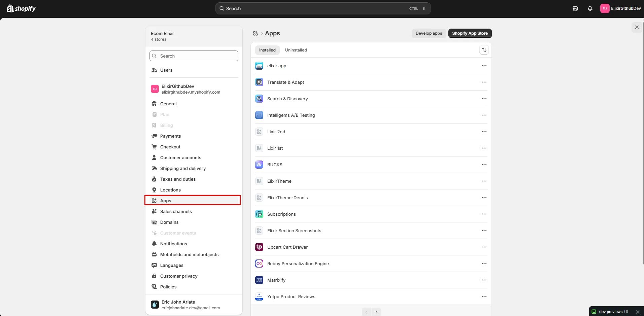Viewport: 644px width, 316px height.
Task: Click Rebuy Personalization Engine icon
Action: pos(259,264)
